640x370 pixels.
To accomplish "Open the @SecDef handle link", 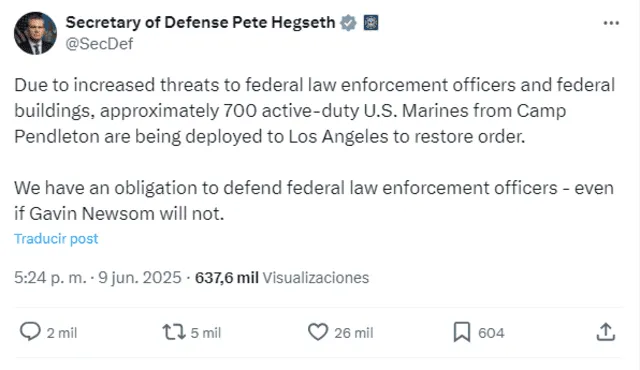I will [x=99, y=44].
